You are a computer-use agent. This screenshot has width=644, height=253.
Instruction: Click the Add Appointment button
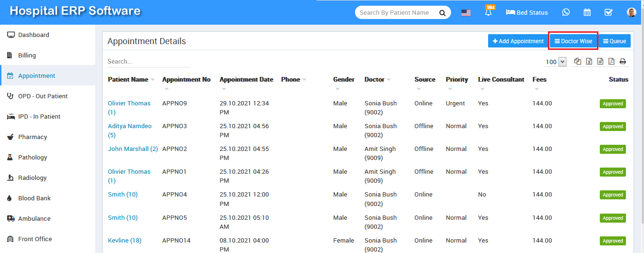click(518, 41)
